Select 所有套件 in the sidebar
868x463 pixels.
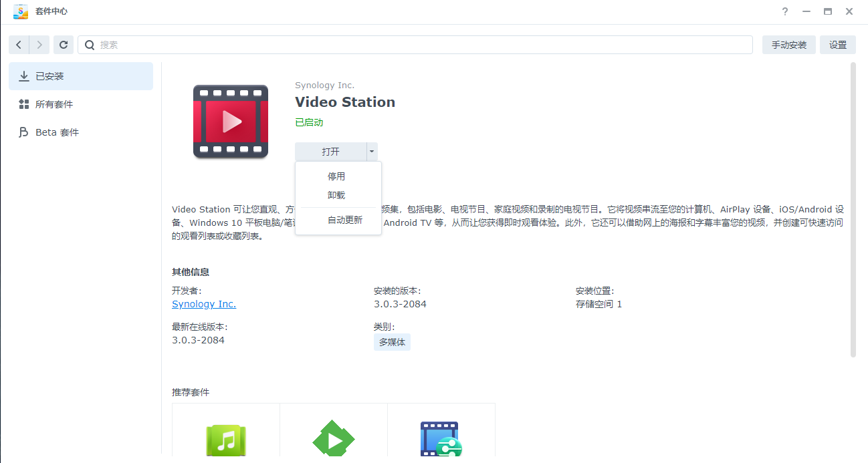81,104
